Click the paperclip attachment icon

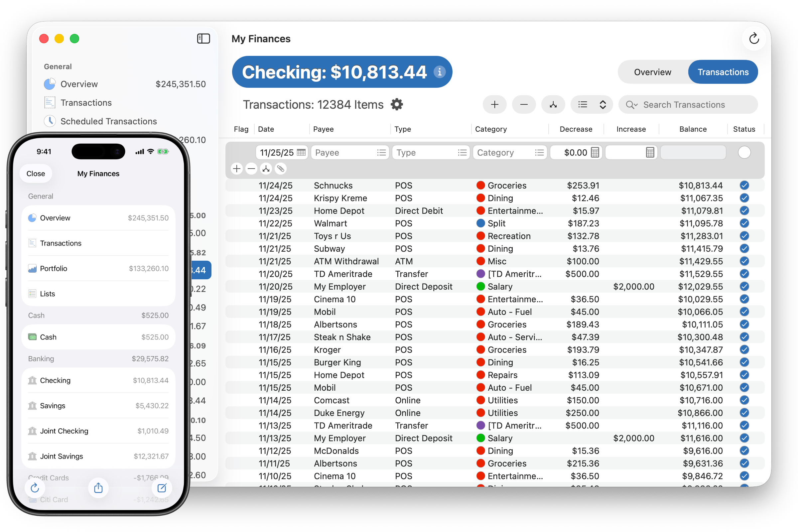280,169
